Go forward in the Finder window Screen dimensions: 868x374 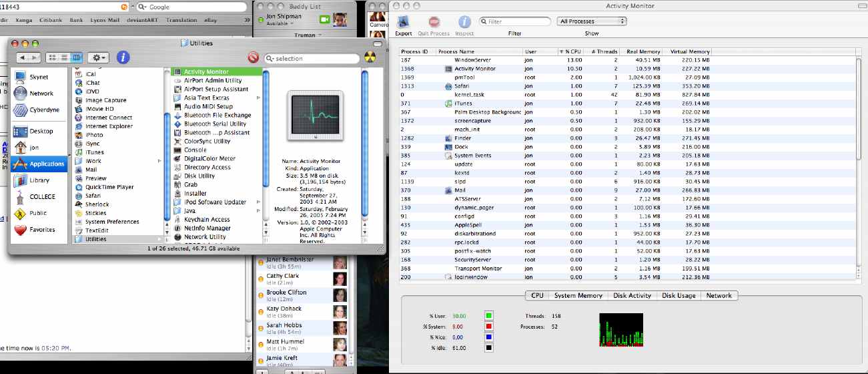coord(34,58)
